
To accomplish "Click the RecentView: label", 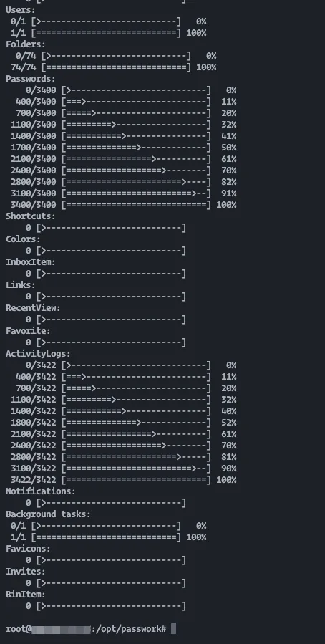I will (33, 307).
